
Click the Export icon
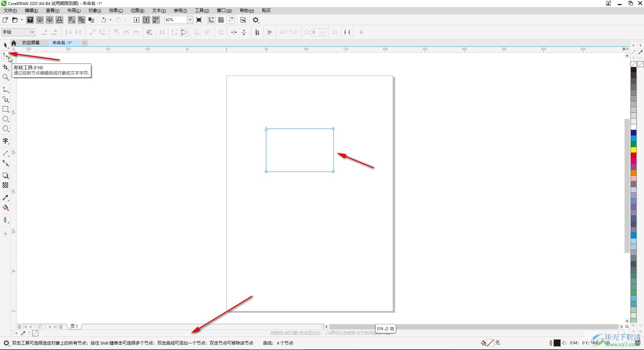(146, 20)
